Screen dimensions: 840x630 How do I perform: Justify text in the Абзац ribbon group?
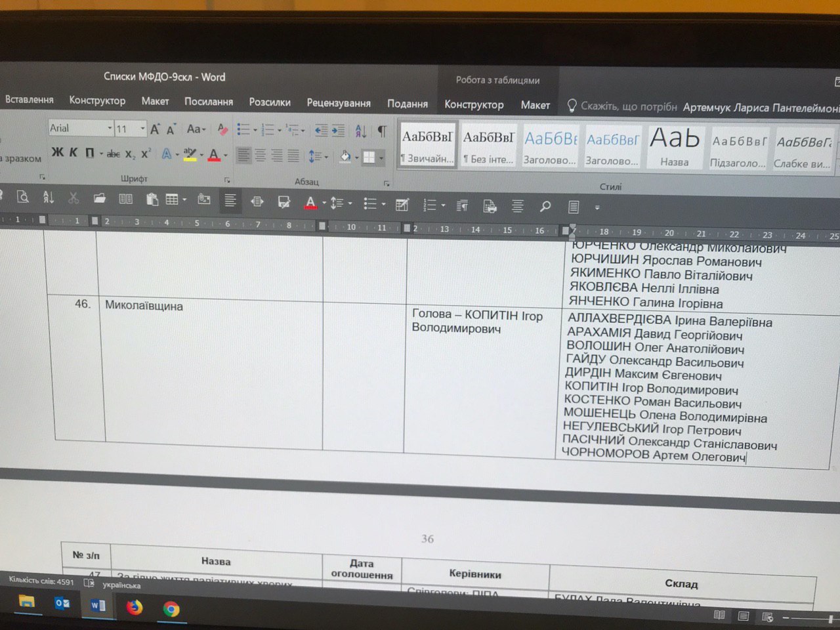pyautogui.click(x=294, y=156)
